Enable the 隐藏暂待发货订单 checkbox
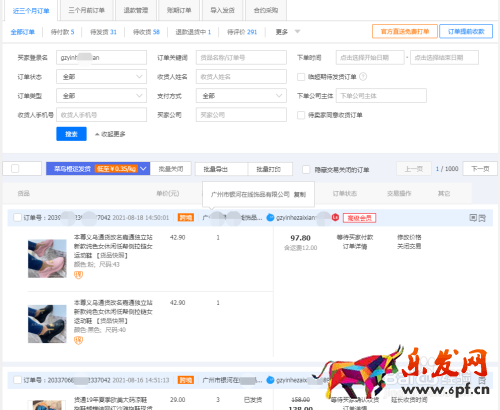Image resolution: width=500 pixels, height=410 pixels. coord(301,77)
